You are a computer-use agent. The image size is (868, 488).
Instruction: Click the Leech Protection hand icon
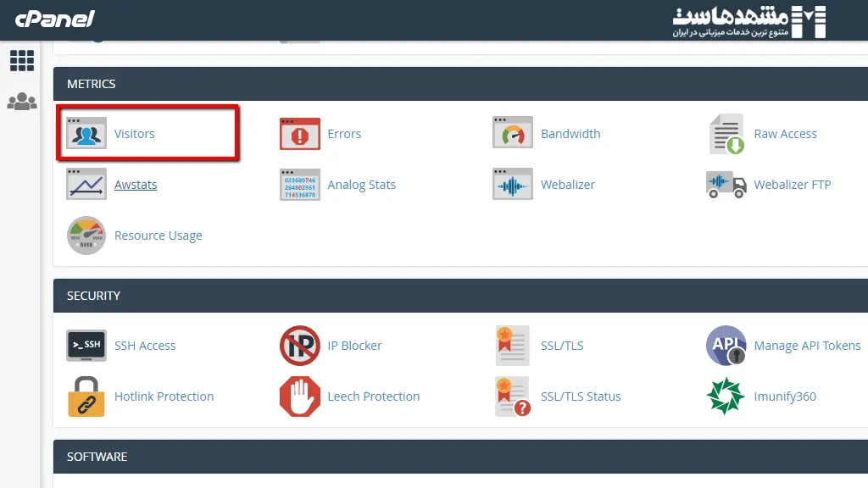300,396
